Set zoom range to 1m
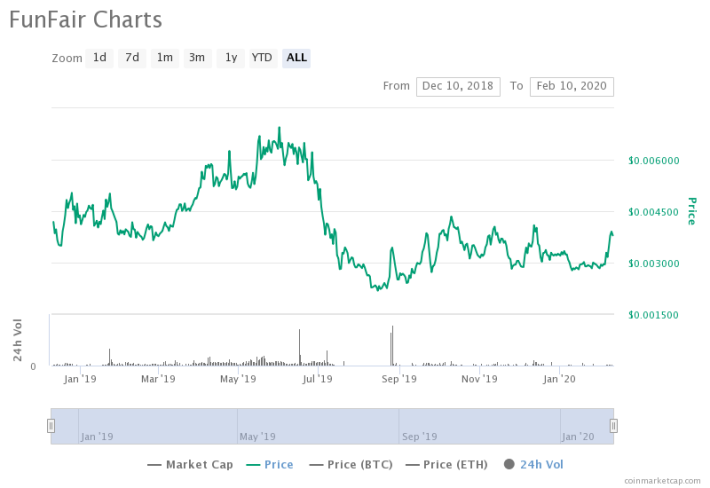 pyautogui.click(x=164, y=58)
